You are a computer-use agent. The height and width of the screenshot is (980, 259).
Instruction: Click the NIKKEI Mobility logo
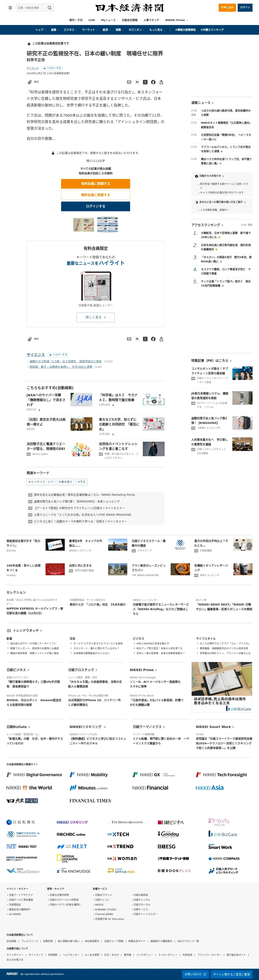pos(89,775)
